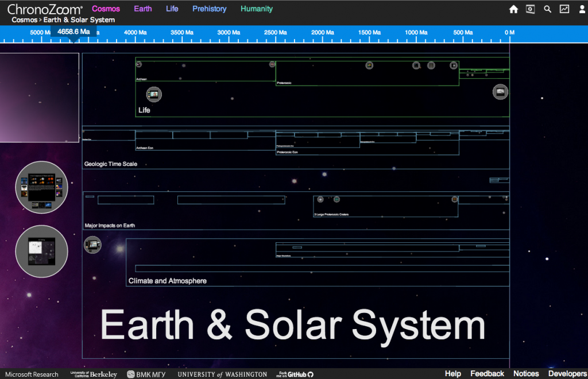Click the 4658.6 Ma time marker
The height and width of the screenshot is (379, 588).
tap(73, 32)
